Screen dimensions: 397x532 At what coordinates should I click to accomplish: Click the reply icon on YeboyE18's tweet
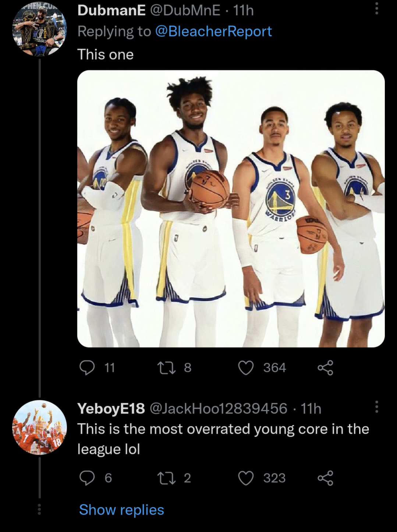[88, 478]
